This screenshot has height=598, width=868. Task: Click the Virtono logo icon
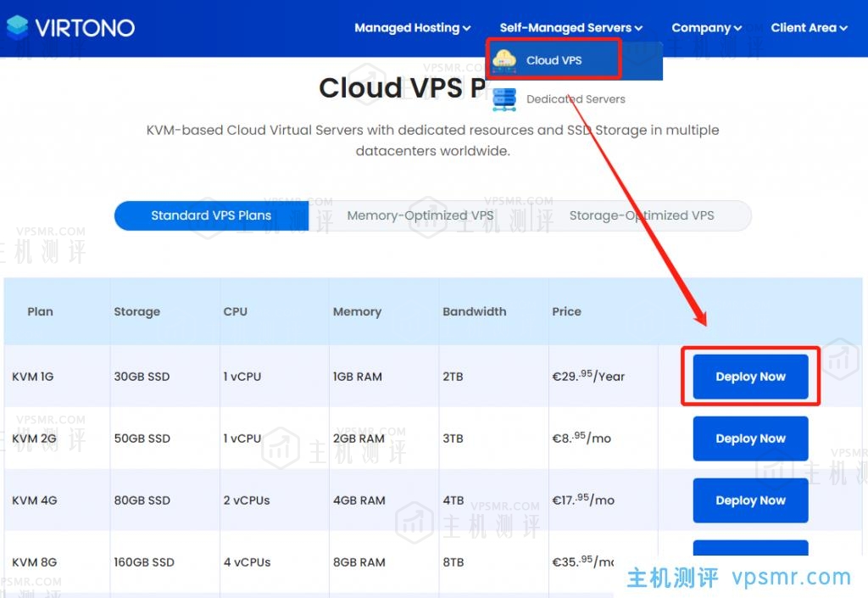pos(17,27)
